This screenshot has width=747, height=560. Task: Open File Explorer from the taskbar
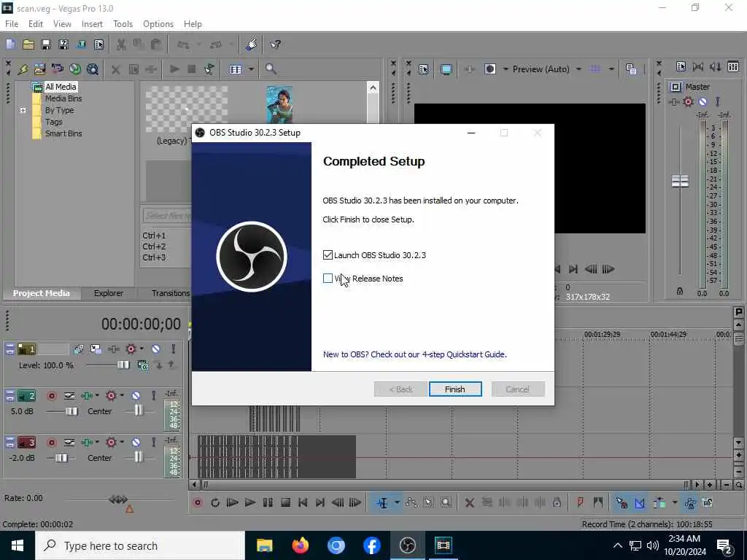[264, 545]
